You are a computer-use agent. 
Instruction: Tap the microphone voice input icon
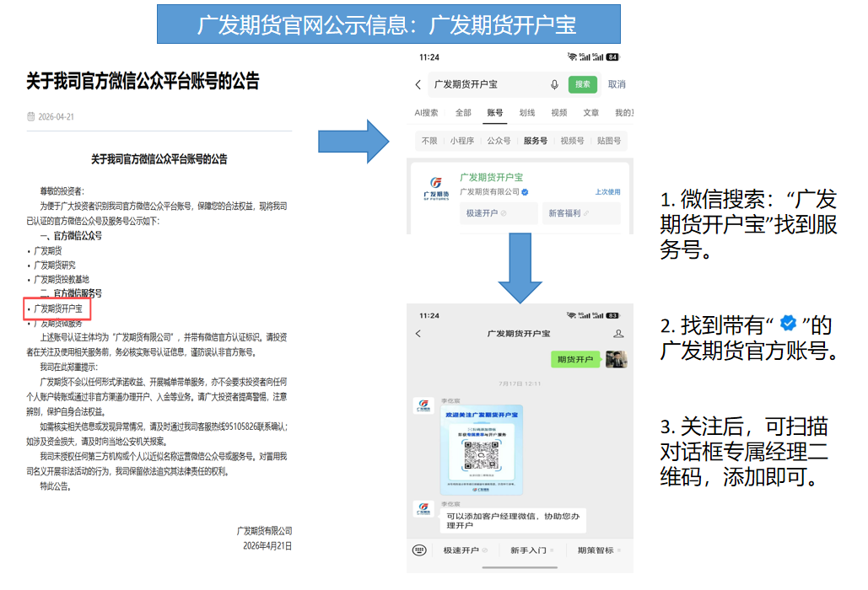click(554, 84)
